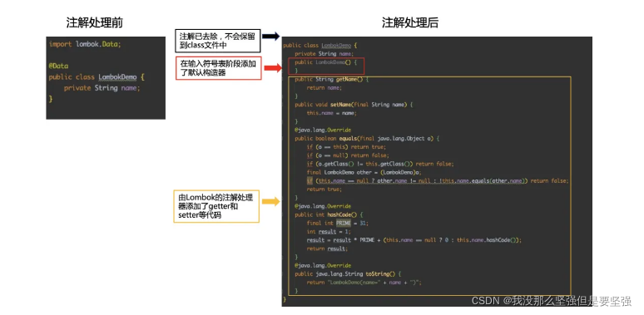Click '@java.lang.Override' above the equals method
Image resolution: width=644 pixels, height=315 pixels.
pyautogui.click(x=323, y=130)
